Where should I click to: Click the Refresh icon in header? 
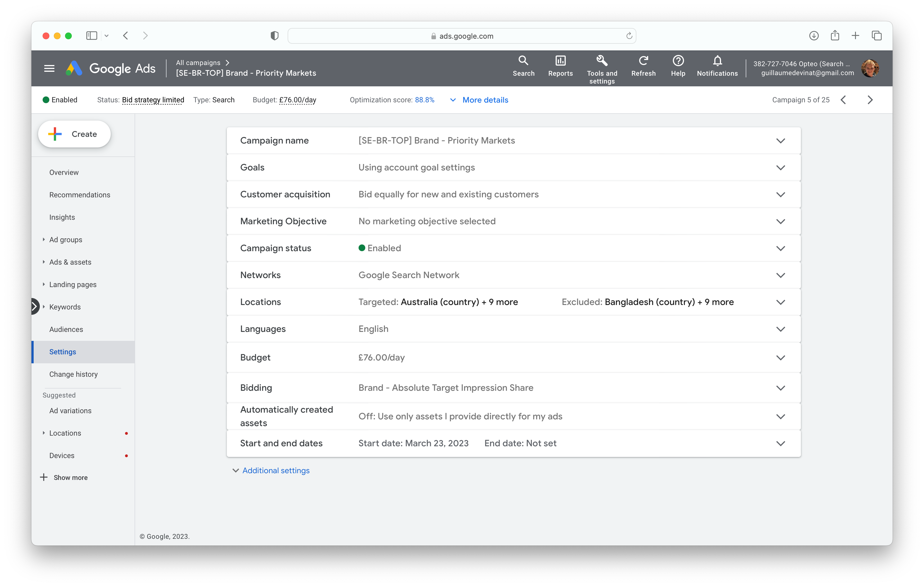tap(643, 61)
